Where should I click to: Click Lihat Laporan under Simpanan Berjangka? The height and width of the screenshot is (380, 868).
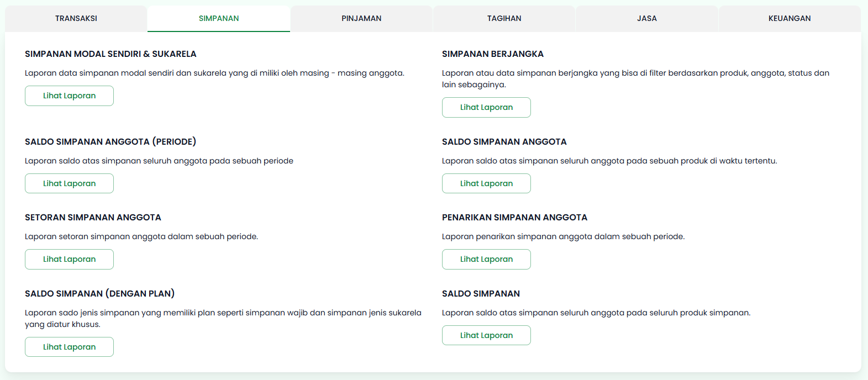486,107
